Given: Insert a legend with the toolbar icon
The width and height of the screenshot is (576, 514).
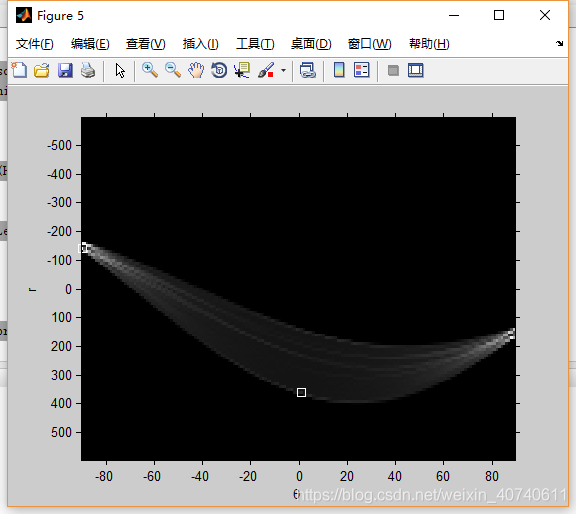Looking at the screenshot, I should click(x=361, y=70).
